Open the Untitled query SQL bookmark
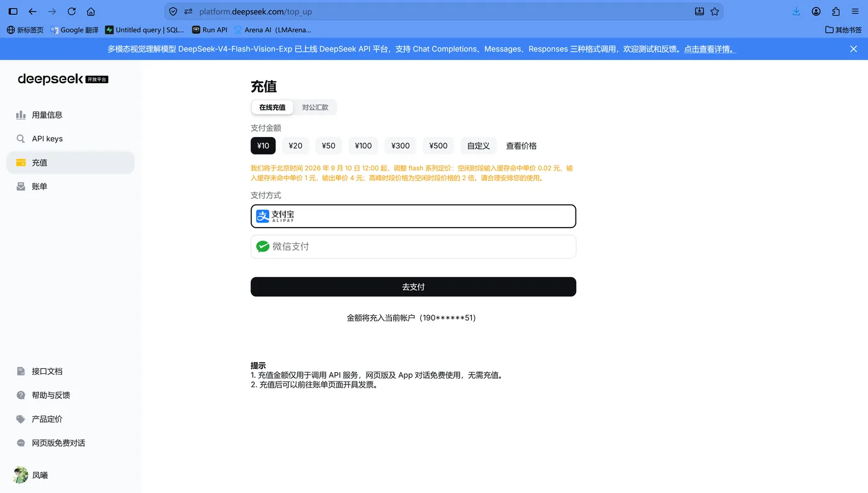Image resolution: width=868 pixels, height=493 pixels. [x=145, y=30]
